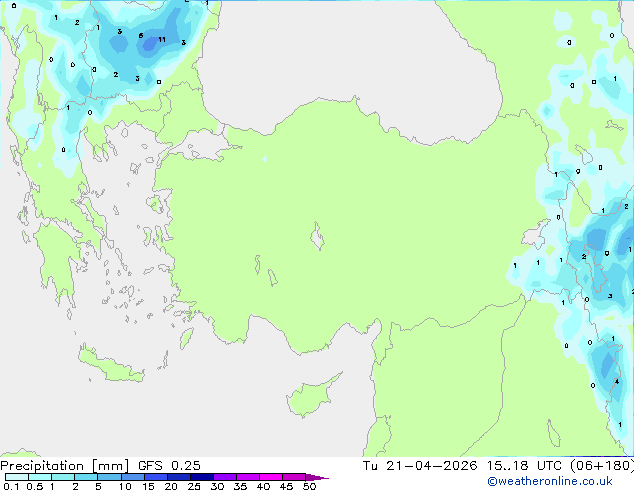The width and height of the screenshot is (634, 490).
Task: Click the '15..18 UTC' time range text
Action: pyautogui.click(x=524, y=466)
